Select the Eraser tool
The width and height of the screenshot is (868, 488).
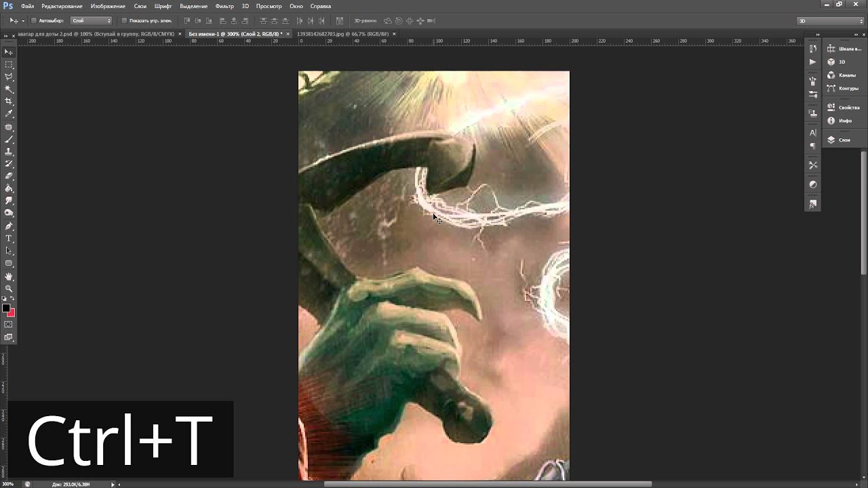[9, 176]
